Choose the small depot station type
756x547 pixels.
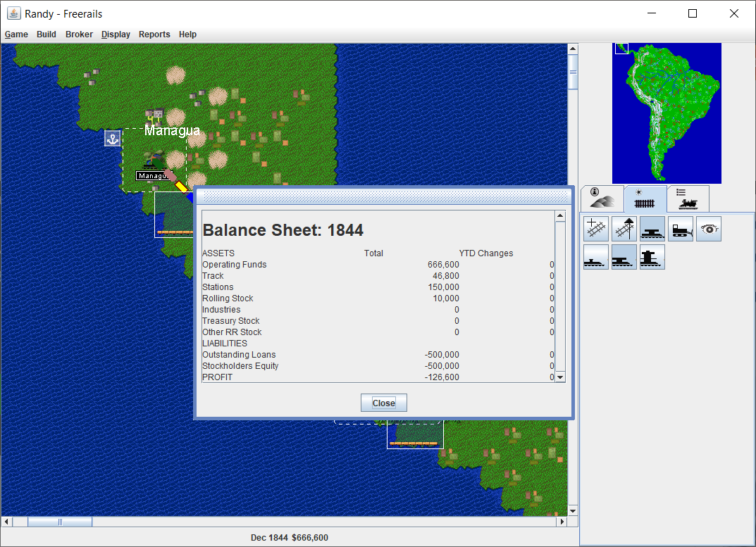coord(596,256)
